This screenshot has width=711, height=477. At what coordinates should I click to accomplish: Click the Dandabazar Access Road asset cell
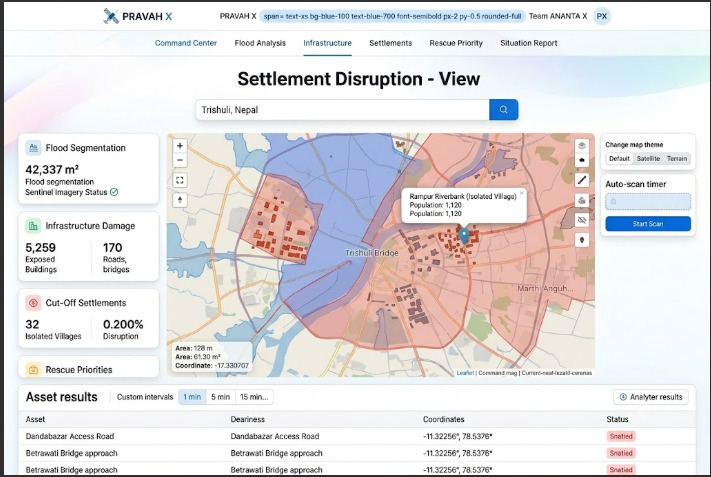pos(70,436)
